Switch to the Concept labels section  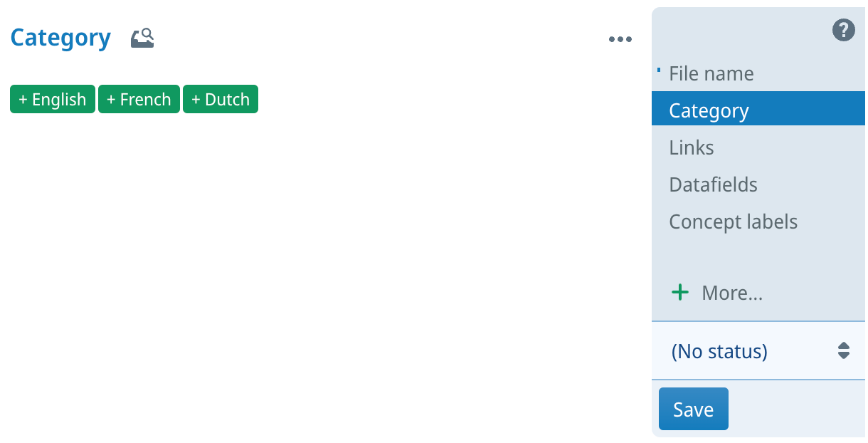pyautogui.click(x=733, y=222)
